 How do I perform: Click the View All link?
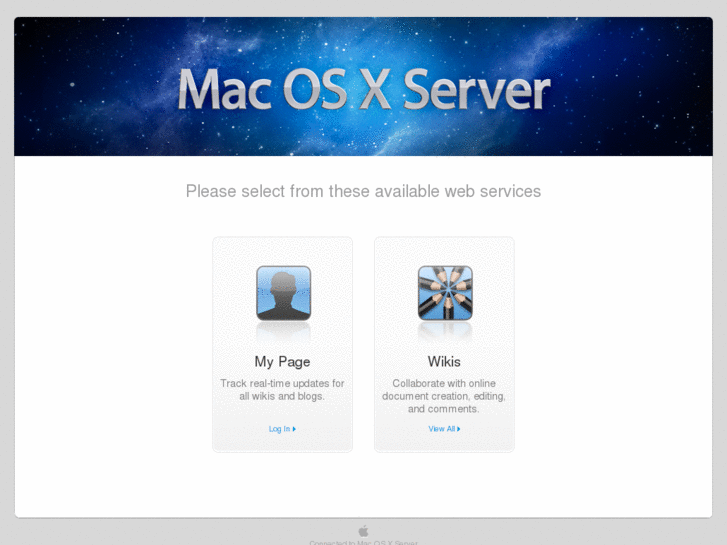coord(444,429)
